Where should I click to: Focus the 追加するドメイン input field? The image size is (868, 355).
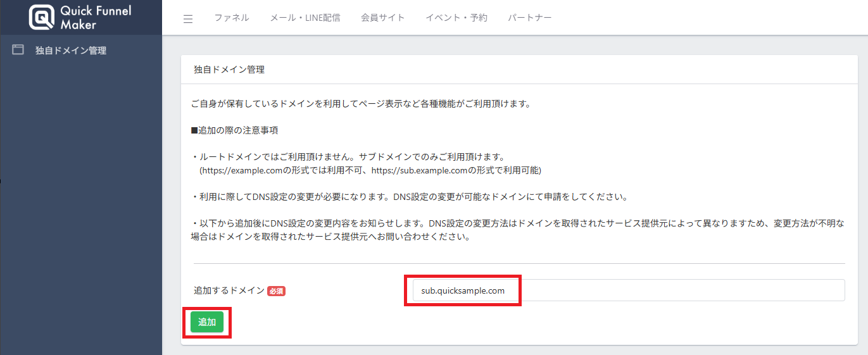pyautogui.click(x=624, y=290)
